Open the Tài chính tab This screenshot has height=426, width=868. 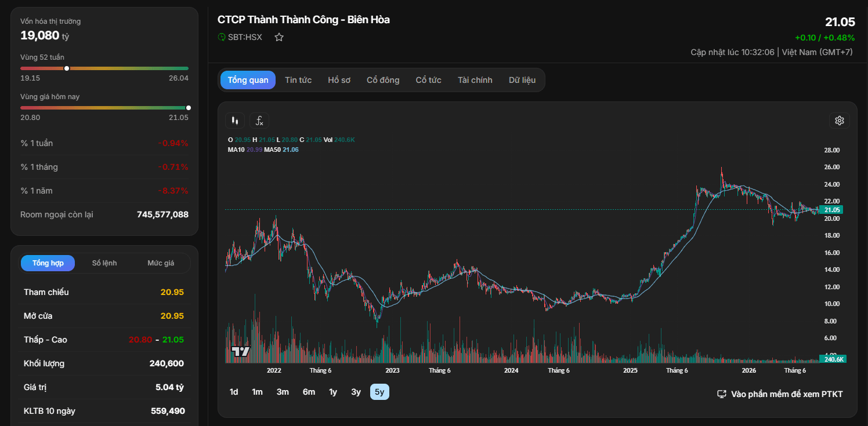475,80
